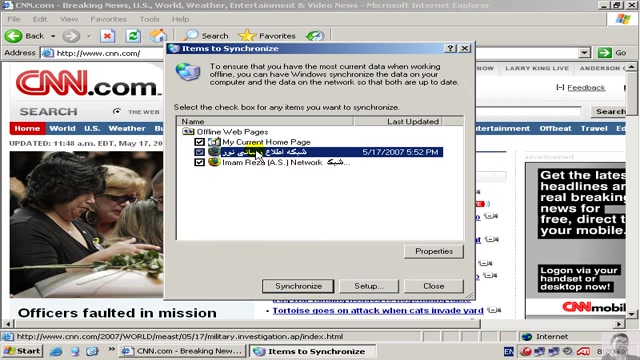640x360 pixels.
Task: Click the Setup... button
Action: 369,286
